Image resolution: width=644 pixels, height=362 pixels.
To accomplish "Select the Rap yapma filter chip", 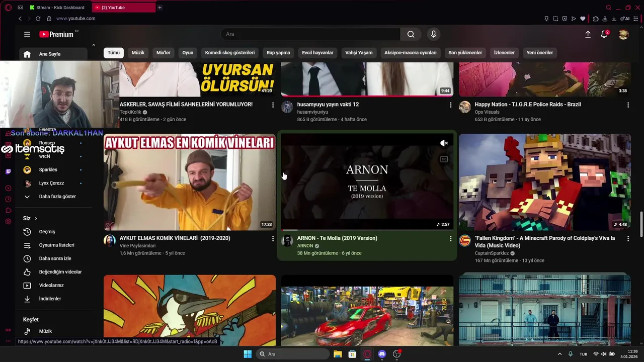I will tap(278, 53).
